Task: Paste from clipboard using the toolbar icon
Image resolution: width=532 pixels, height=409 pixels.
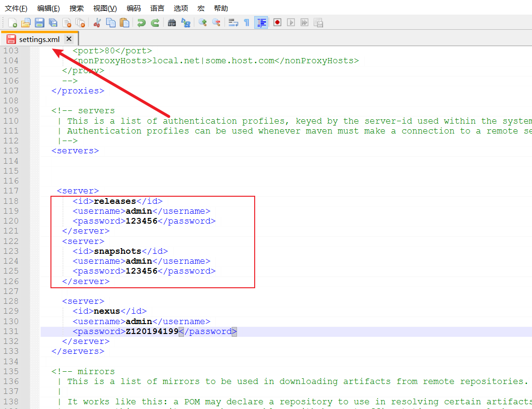Action: pos(125,23)
